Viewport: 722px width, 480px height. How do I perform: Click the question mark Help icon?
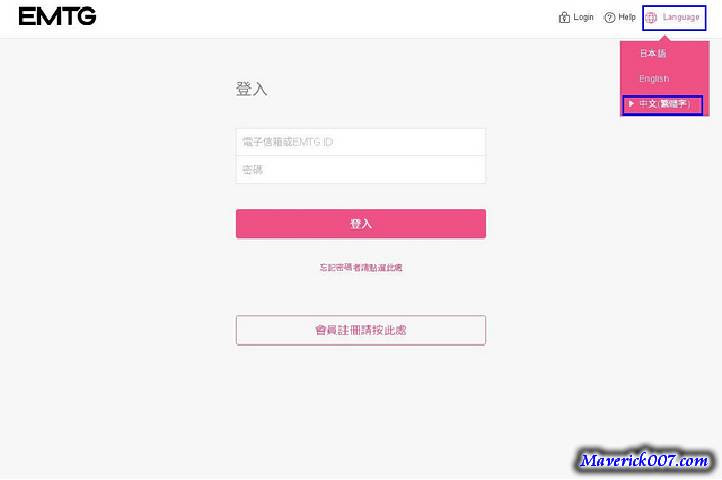point(609,17)
